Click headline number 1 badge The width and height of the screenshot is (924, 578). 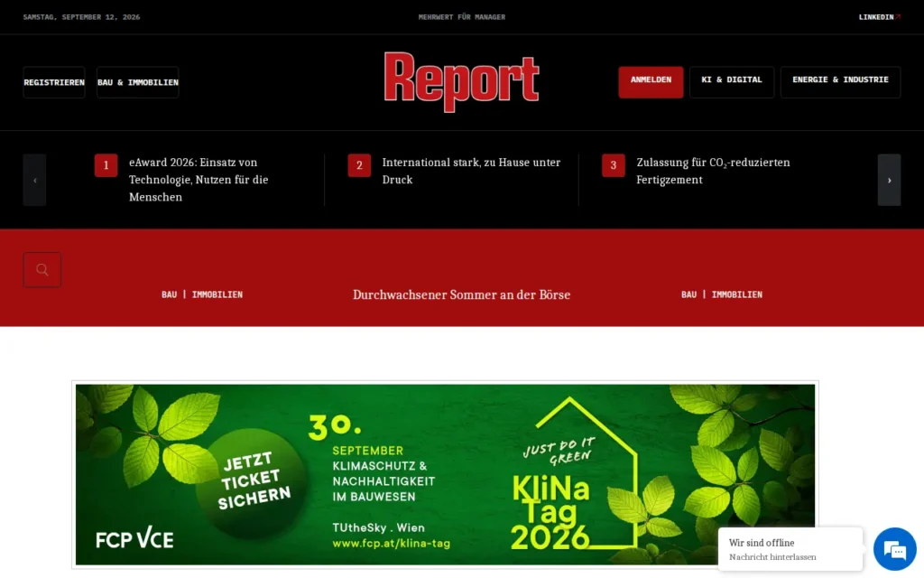106,166
